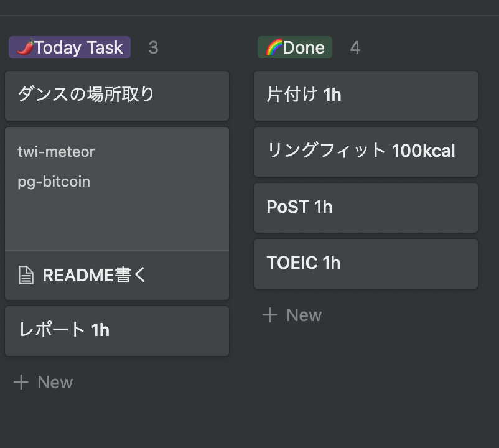Open the README書く card title

95,275
